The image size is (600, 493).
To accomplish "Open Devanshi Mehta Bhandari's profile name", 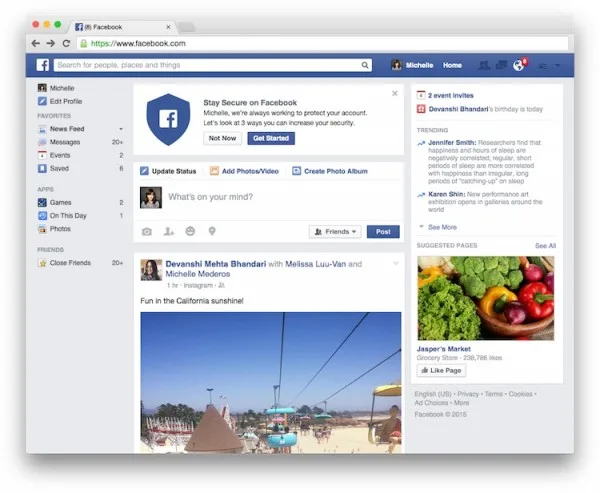I will (215, 264).
